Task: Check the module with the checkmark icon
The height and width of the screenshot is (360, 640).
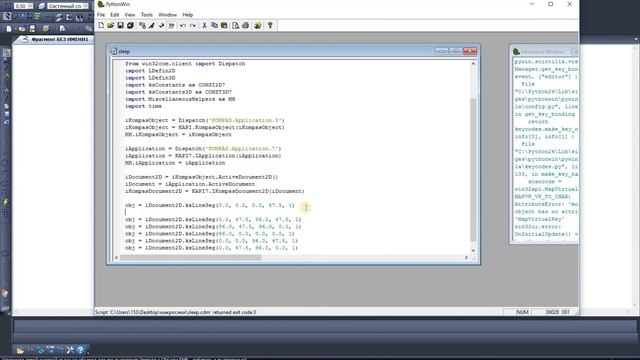Action: point(161,25)
